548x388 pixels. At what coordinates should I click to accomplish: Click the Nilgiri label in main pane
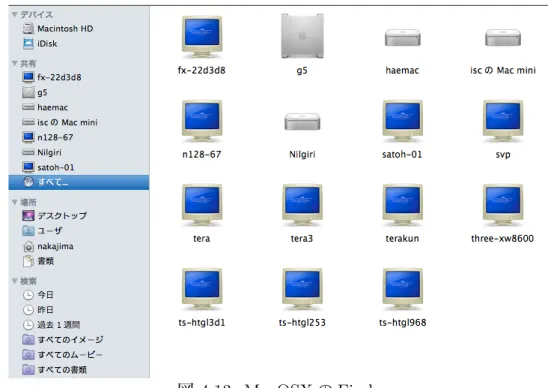pos(302,155)
